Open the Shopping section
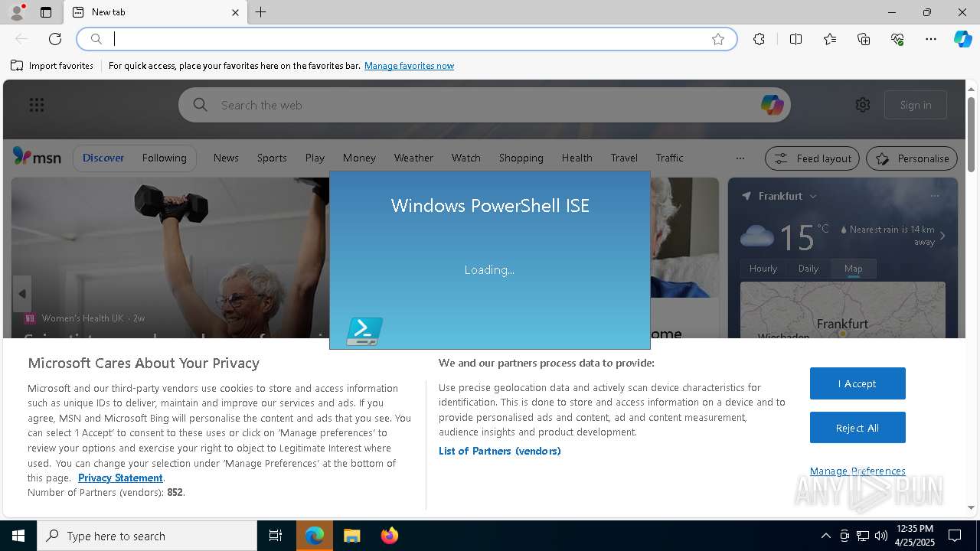The width and height of the screenshot is (980, 551). (x=521, y=158)
